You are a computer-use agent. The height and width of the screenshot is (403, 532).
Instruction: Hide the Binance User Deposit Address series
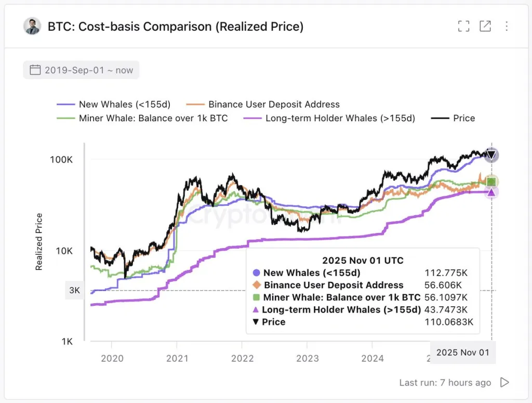[274, 104]
